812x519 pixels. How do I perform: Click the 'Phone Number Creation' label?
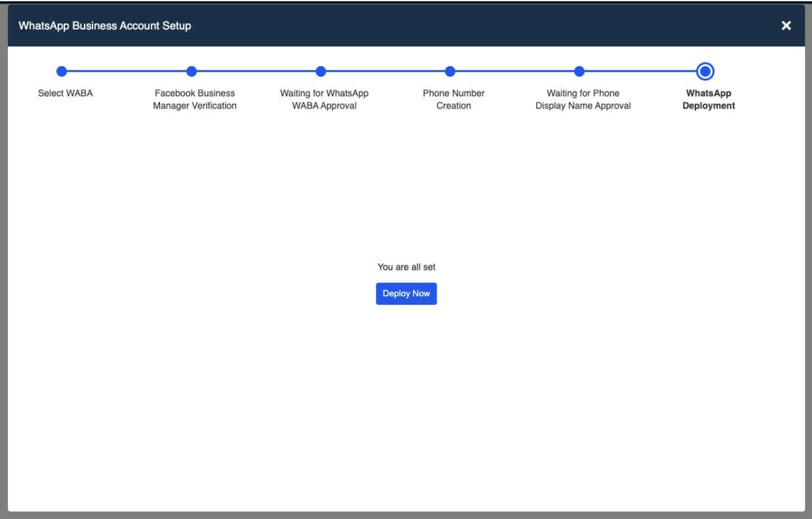pyautogui.click(x=454, y=99)
